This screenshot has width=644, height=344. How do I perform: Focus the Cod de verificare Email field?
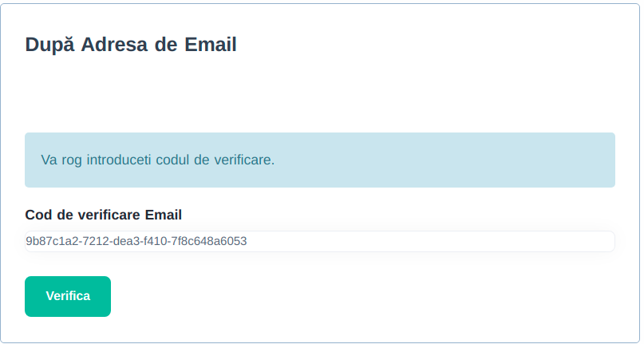320,241
